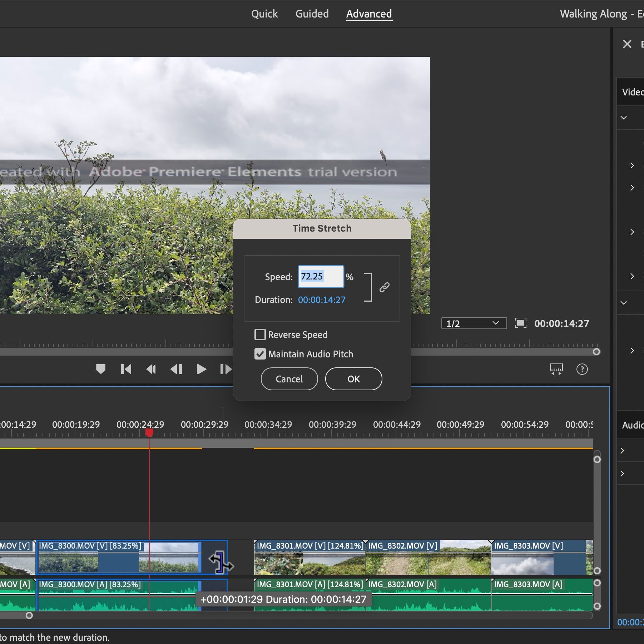Screen dimensions: 644x644
Task: Switch to the Quick tab
Action: pos(264,14)
